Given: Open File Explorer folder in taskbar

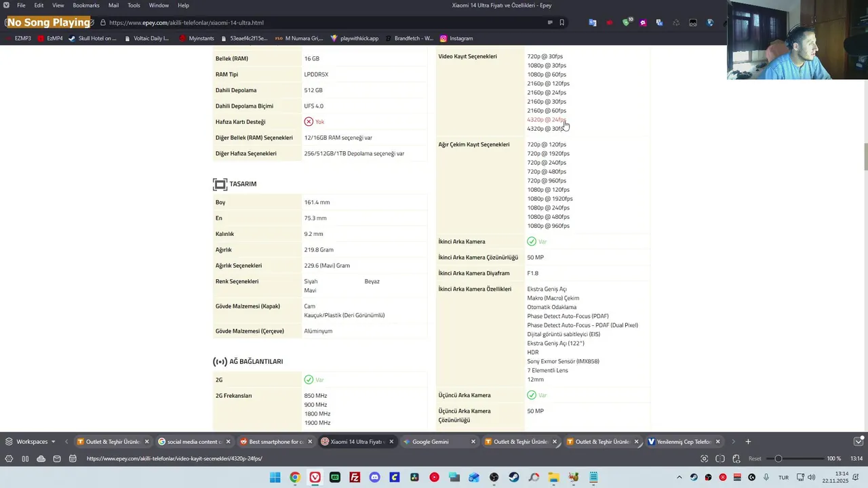Looking at the screenshot, I should tap(554, 478).
